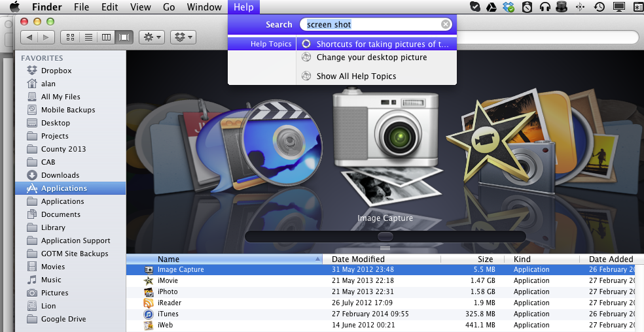Open Documents in sidebar
Screen dimensions: 644x332
click(71, 214)
